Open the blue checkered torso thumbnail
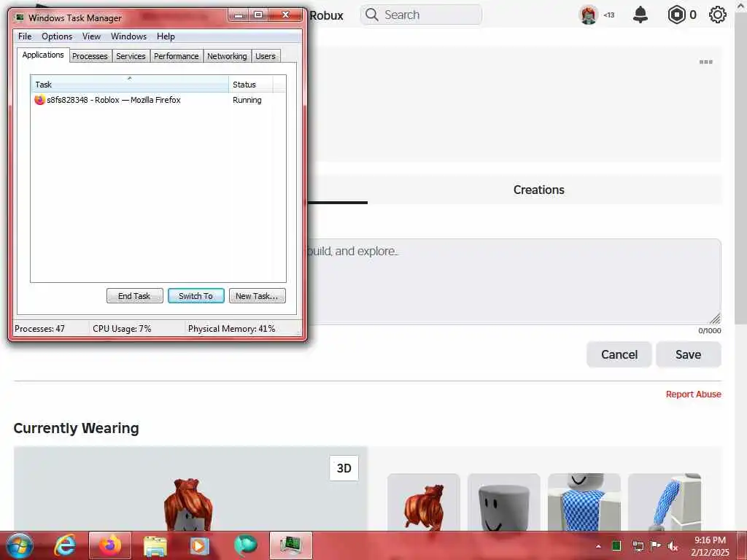 [584, 502]
